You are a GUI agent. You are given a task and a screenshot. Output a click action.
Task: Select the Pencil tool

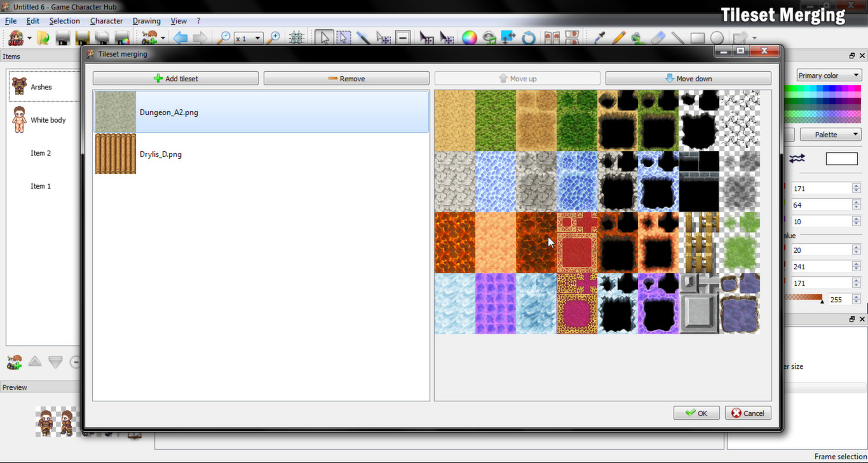click(x=619, y=37)
